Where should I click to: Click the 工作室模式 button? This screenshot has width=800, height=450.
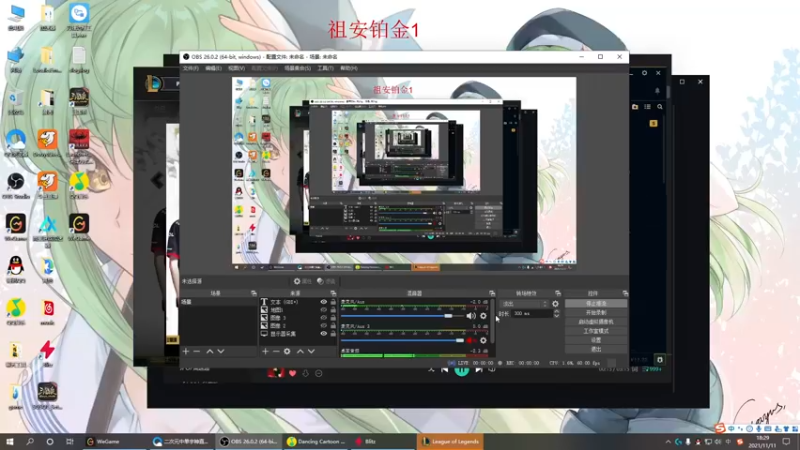[596, 331]
